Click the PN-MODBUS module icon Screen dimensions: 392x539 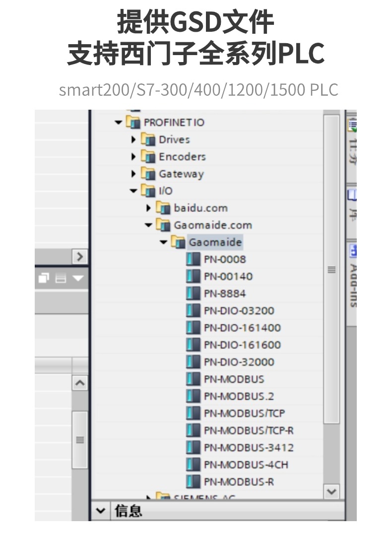click(193, 379)
